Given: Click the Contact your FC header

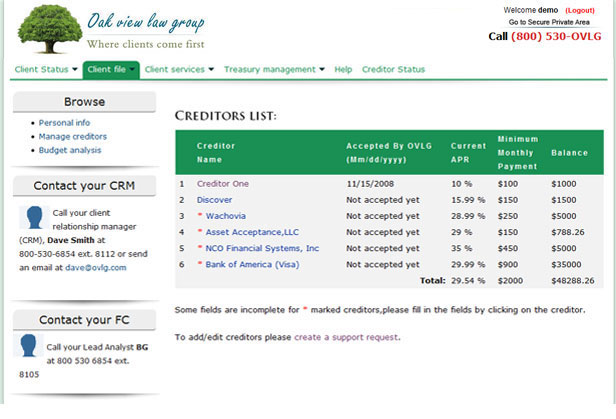Looking at the screenshot, I should tap(84, 320).
